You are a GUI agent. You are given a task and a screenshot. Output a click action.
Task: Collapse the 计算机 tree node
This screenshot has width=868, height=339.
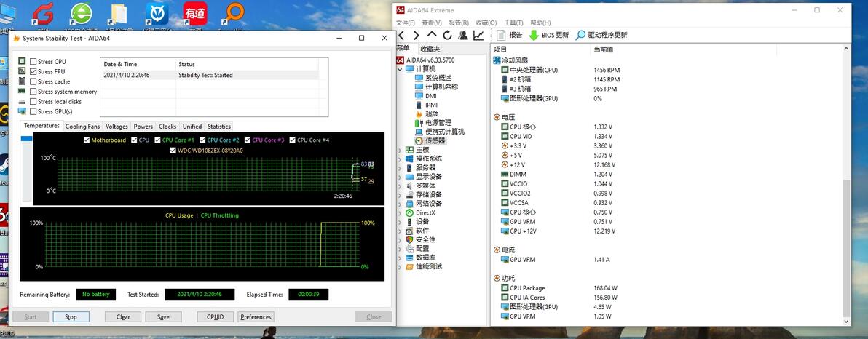pyautogui.click(x=400, y=69)
